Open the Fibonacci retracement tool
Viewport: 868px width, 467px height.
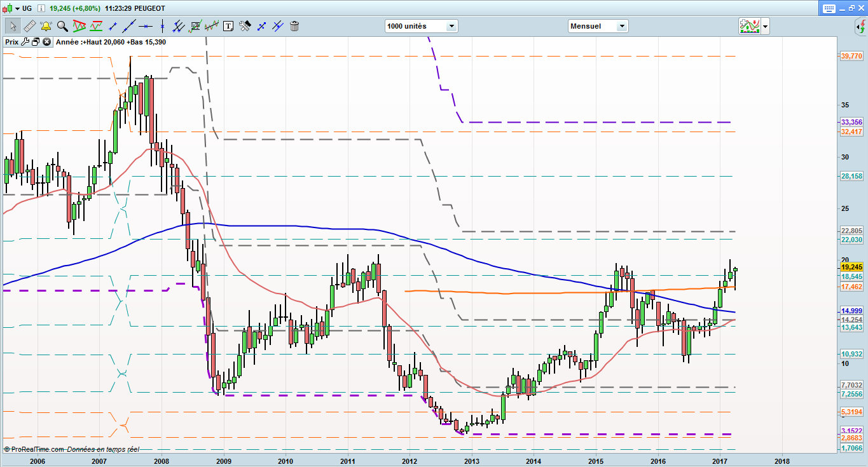(x=195, y=26)
